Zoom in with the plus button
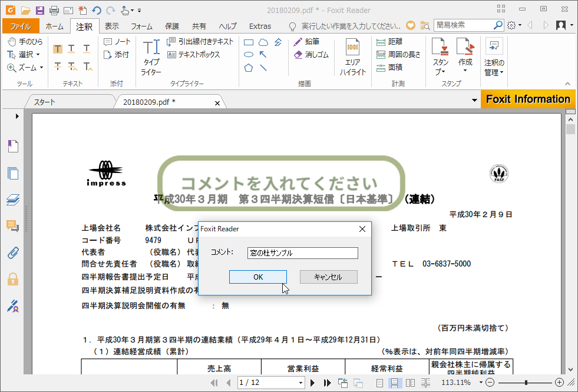Image resolution: width=578 pixels, height=392 pixels. point(559,383)
